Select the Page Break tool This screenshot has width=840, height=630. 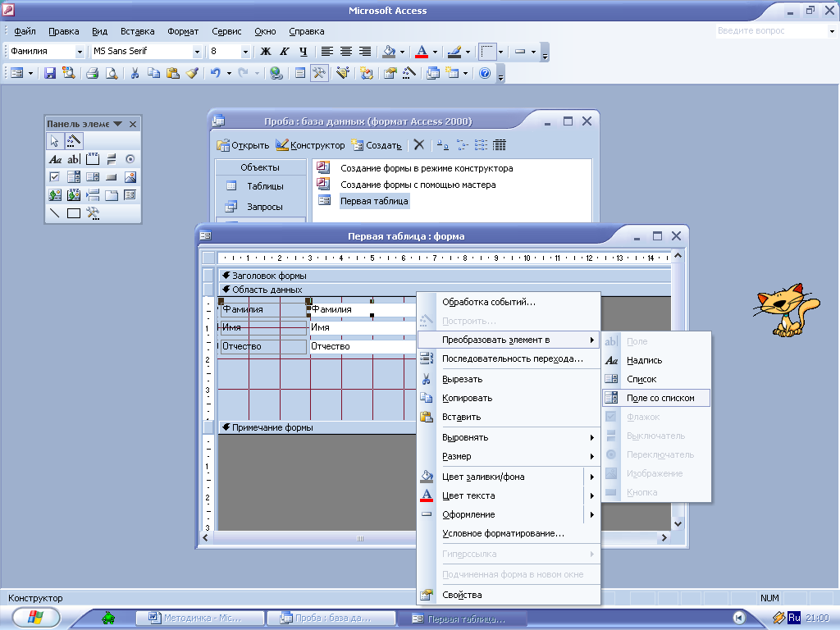tap(93, 195)
